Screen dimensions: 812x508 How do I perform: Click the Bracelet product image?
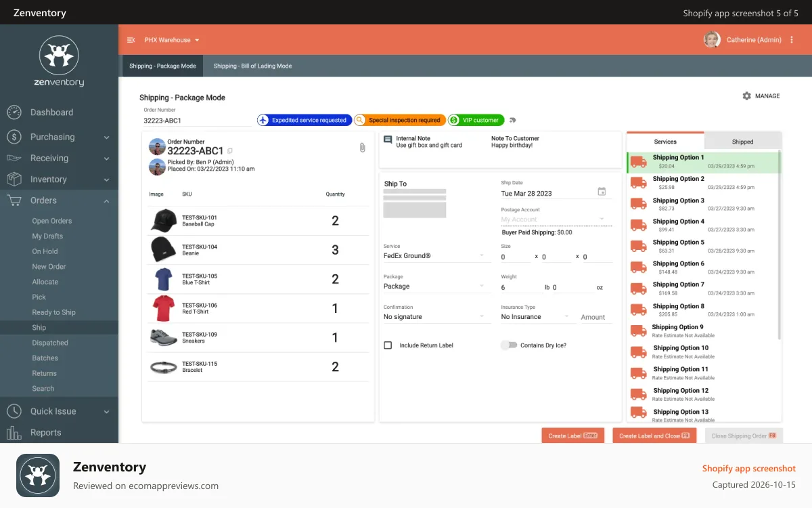[164, 367]
